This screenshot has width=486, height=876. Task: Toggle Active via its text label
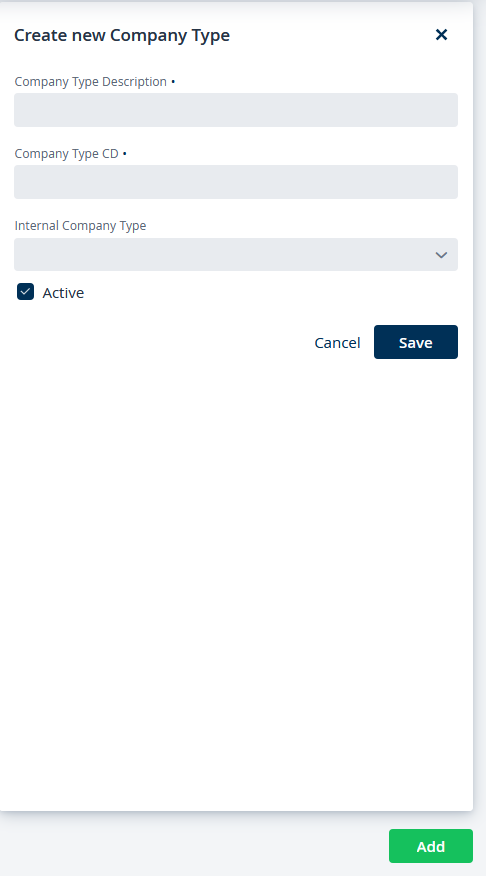coord(63,293)
